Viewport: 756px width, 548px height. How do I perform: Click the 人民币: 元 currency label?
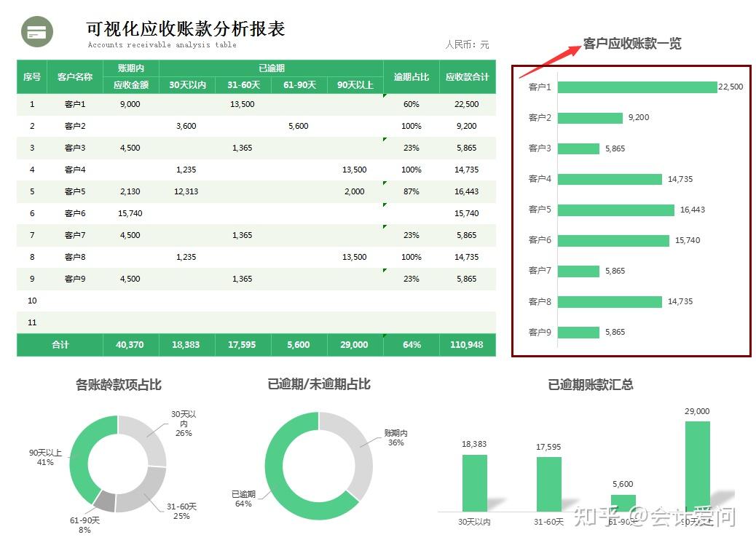[x=467, y=45]
